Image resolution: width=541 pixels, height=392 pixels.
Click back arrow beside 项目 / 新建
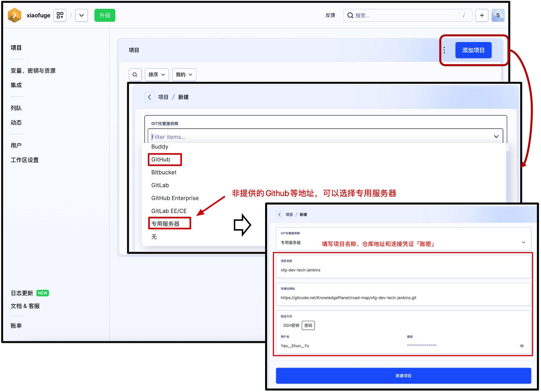[x=150, y=97]
